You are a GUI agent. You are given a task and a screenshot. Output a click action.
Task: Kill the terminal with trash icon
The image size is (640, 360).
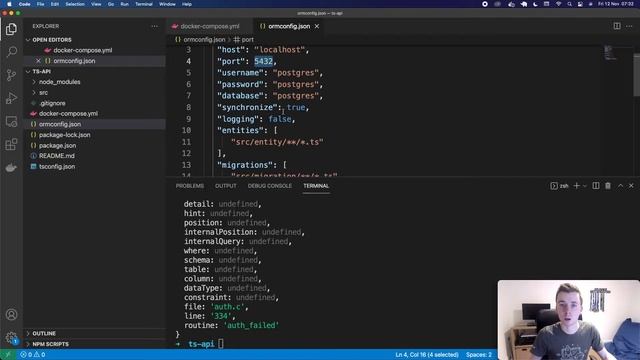pos(608,186)
